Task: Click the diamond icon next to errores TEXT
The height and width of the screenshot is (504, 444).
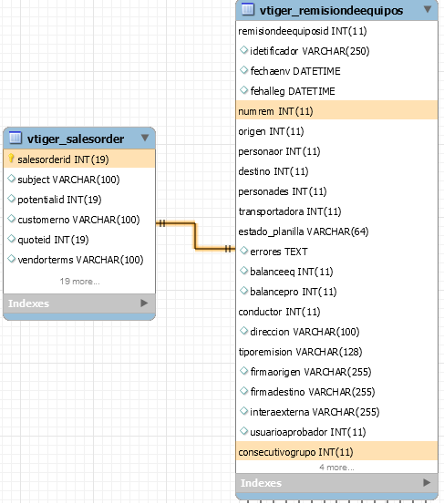Action: [244, 251]
